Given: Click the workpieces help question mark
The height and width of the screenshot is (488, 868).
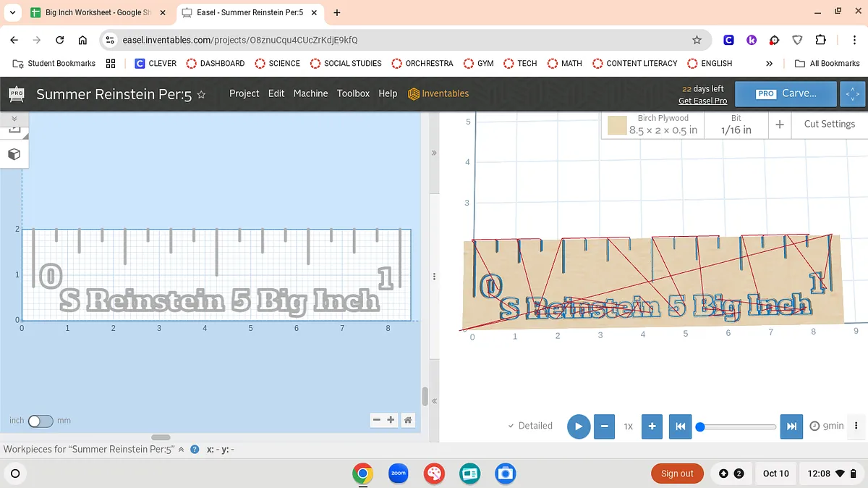Looking at the screenshot, I should (x=195, y=450).
